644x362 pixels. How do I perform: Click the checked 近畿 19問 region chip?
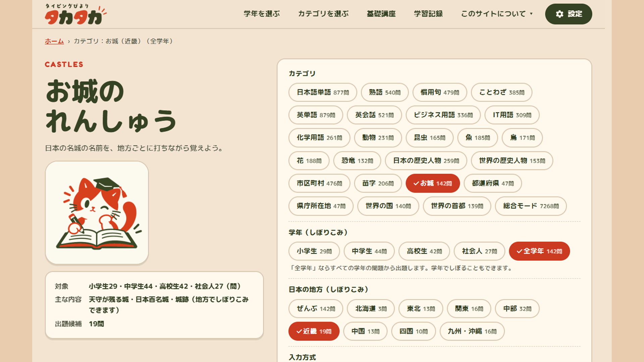point(314,331)
